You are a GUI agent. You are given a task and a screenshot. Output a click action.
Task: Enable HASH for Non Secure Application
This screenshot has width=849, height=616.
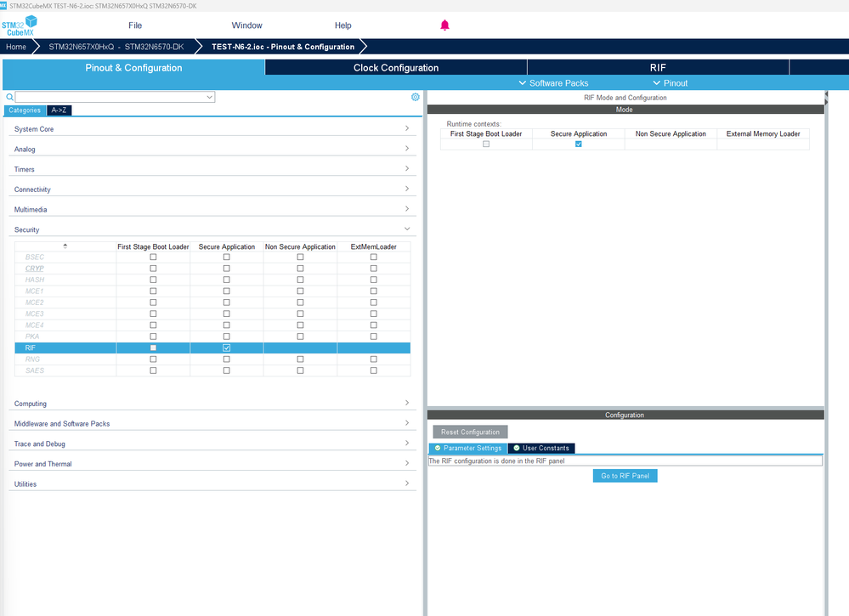click(300, 280)
